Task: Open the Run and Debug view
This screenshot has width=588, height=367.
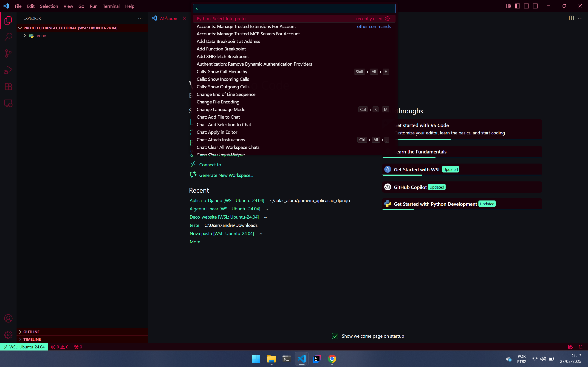Action: [x=8, y=70]
